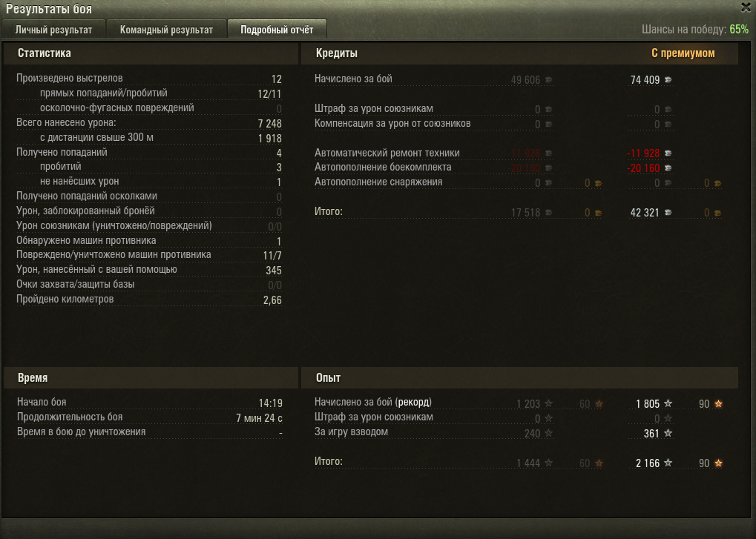Click the gold star beside 90 in experience Итого row
This screenshot has width=756, height=539.
tap(718, 463)
